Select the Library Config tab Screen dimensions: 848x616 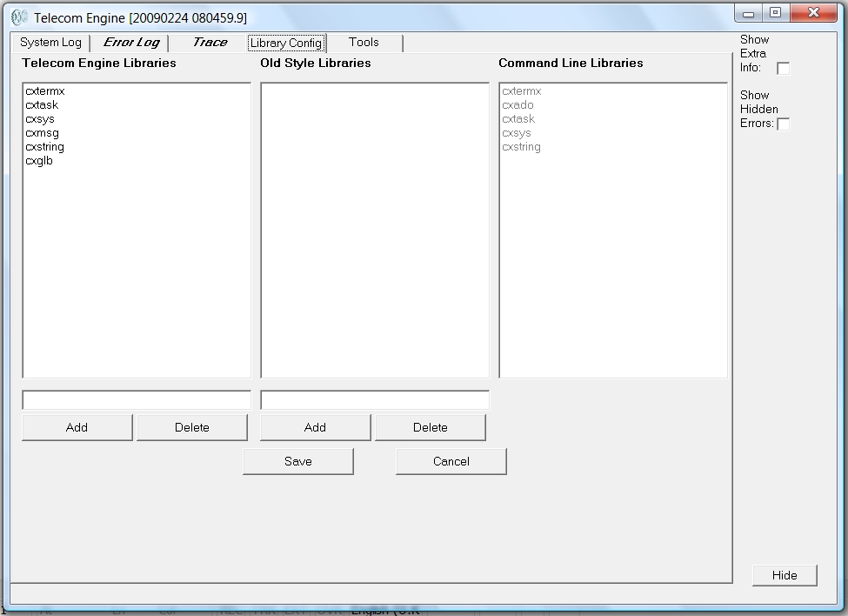tap(285, 43)
